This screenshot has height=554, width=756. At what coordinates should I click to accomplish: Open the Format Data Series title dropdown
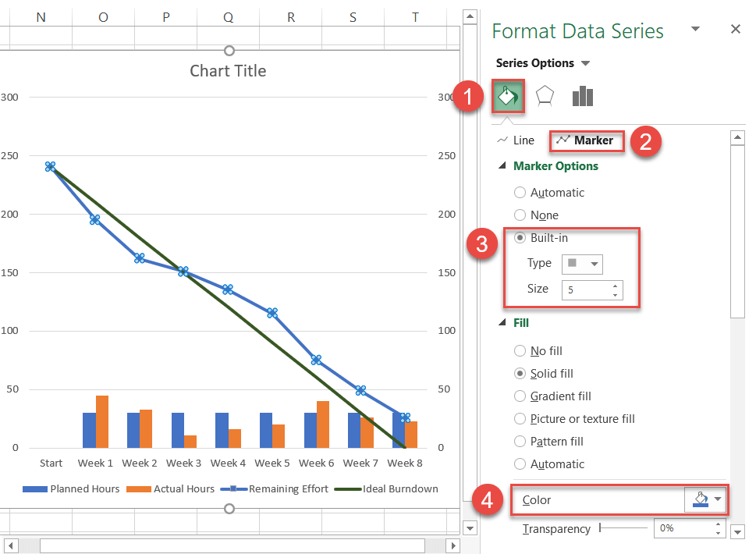click(x=694, y=29)
